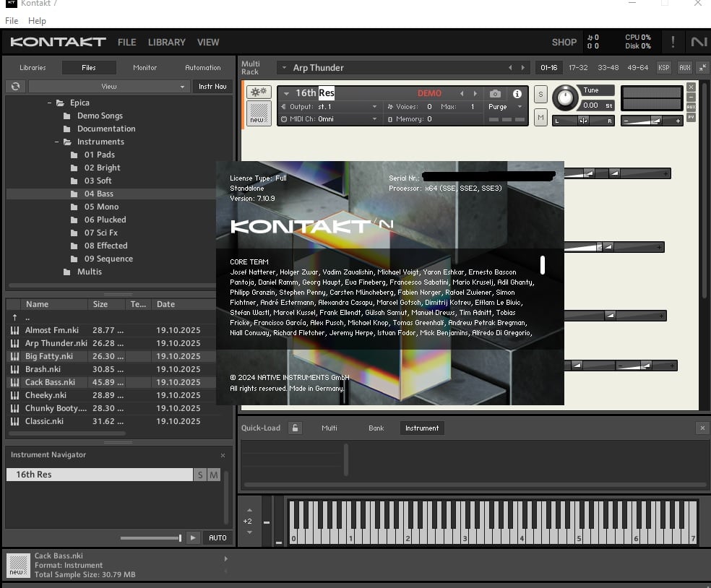Image resolution: width=711 pixels, height=588 pixels.
Task: Click the snapshot camera icon
Action: click(x=495, y=94)
